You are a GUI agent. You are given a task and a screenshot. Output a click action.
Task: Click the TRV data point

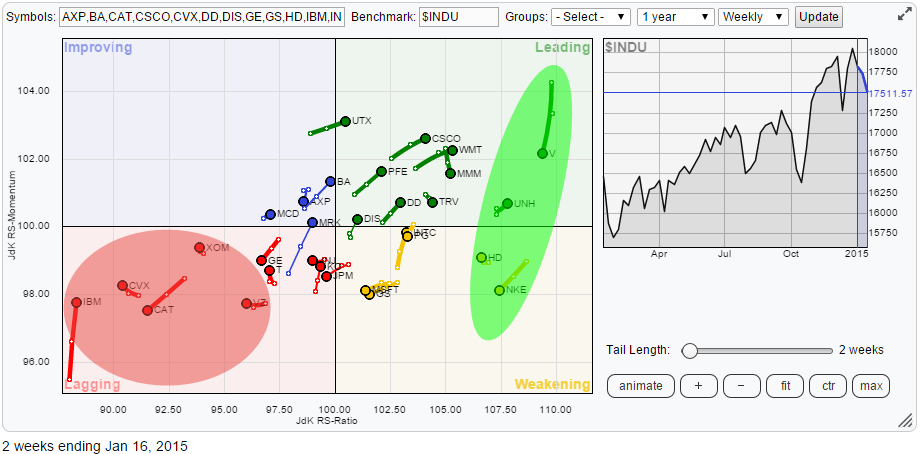432,202
